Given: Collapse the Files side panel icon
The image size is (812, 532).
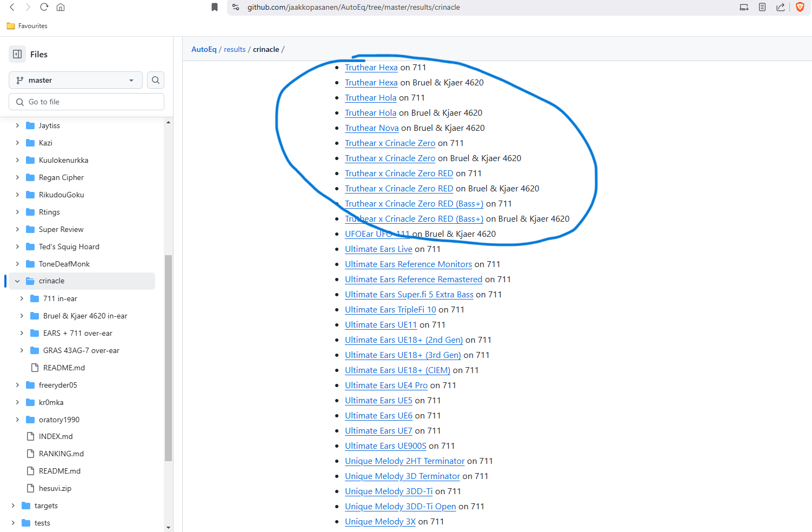Looking at the screenshot, I should point(17,54).
